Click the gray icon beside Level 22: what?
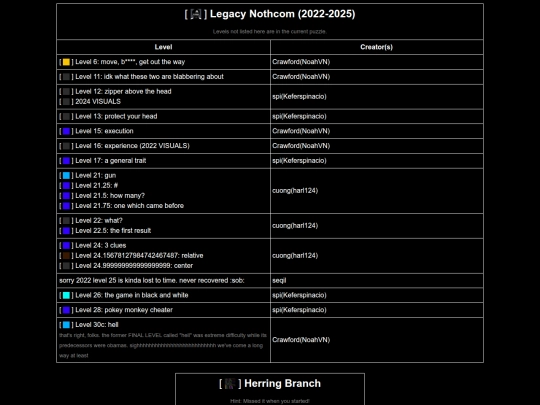Screen dimensions: 540x405 pyautogui.click(x=66, y=221)
